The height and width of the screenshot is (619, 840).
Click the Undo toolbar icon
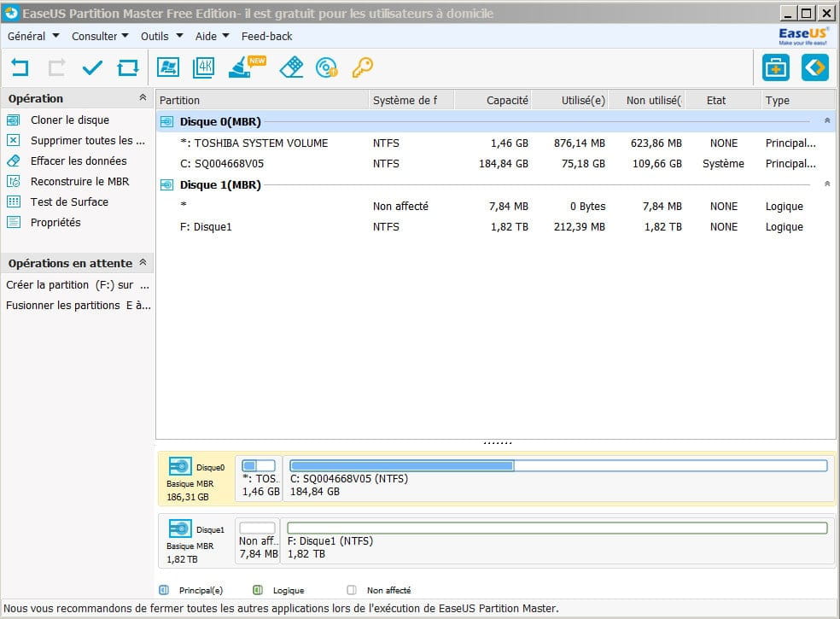pos(20,67)
